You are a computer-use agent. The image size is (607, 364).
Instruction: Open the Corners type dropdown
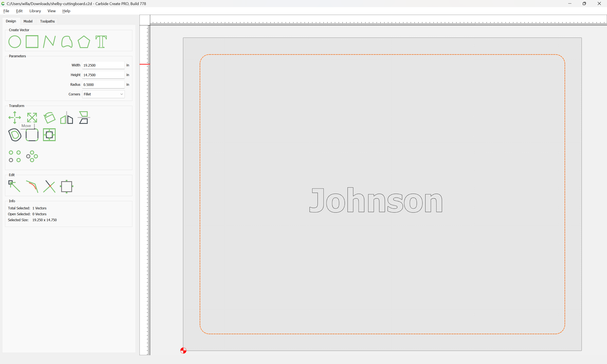(103, 94)
